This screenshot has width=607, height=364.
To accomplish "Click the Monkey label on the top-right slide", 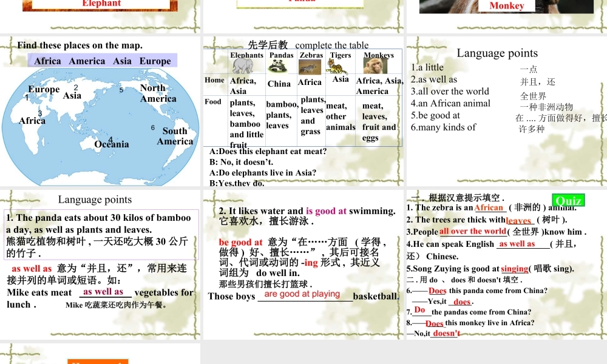I will click(507, 6).
